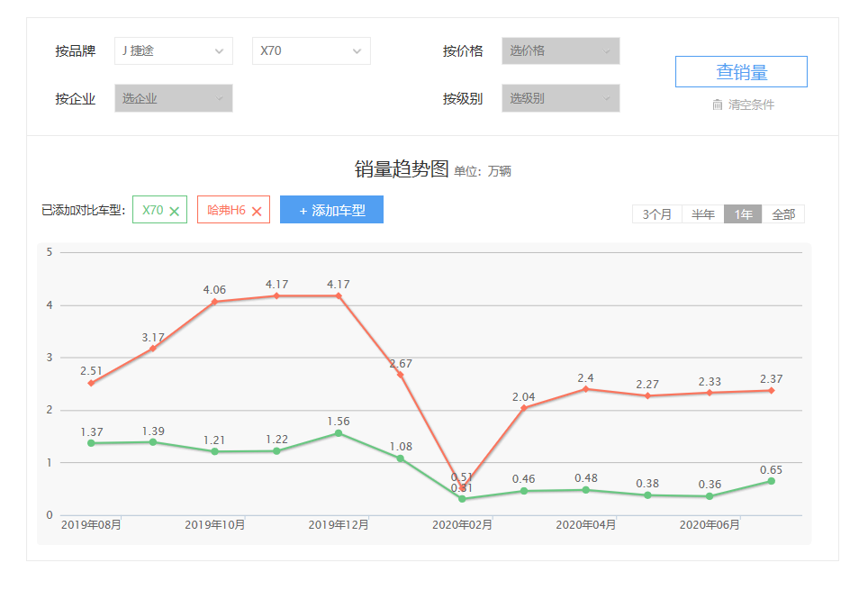This screenshot has height=590, width=868.
Task: Remove 哈弗H6 from comparison using its X icon
Action: tap(257, 211)
